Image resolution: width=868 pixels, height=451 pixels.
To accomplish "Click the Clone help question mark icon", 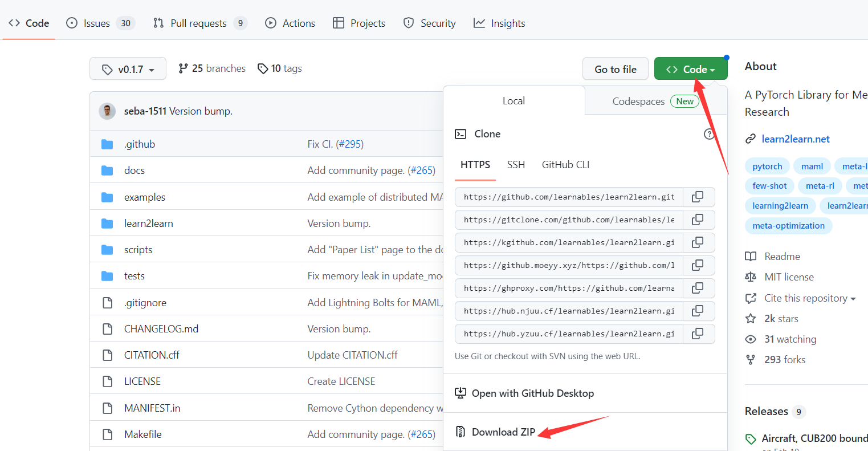I will pyautogui.click(x=709, y=134).
